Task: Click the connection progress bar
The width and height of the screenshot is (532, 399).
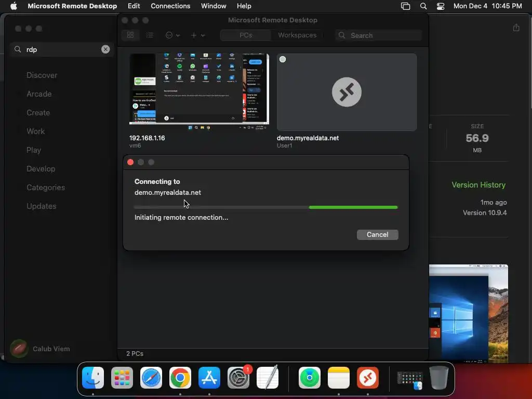Action: click(265, 207)
